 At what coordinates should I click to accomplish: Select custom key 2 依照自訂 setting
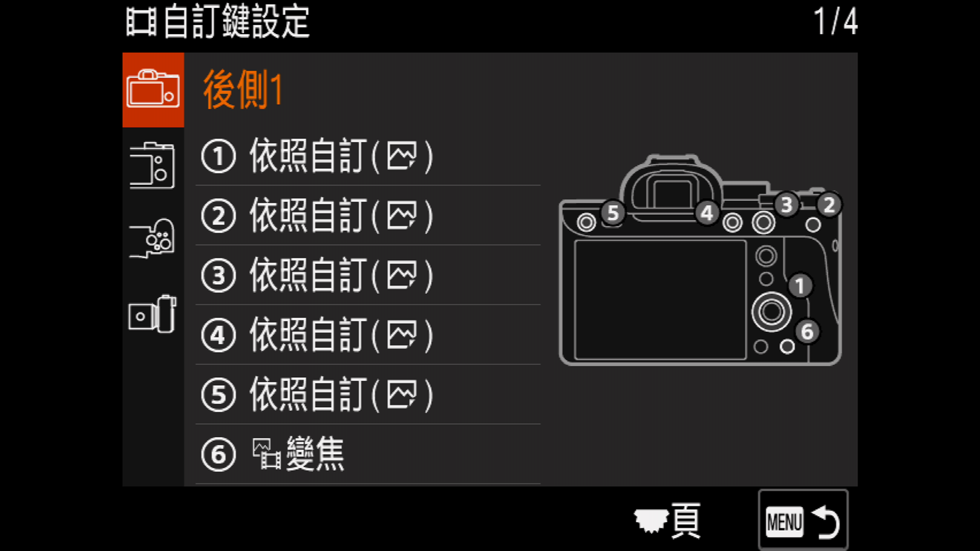pyautogui.click(x=368, y=216)
